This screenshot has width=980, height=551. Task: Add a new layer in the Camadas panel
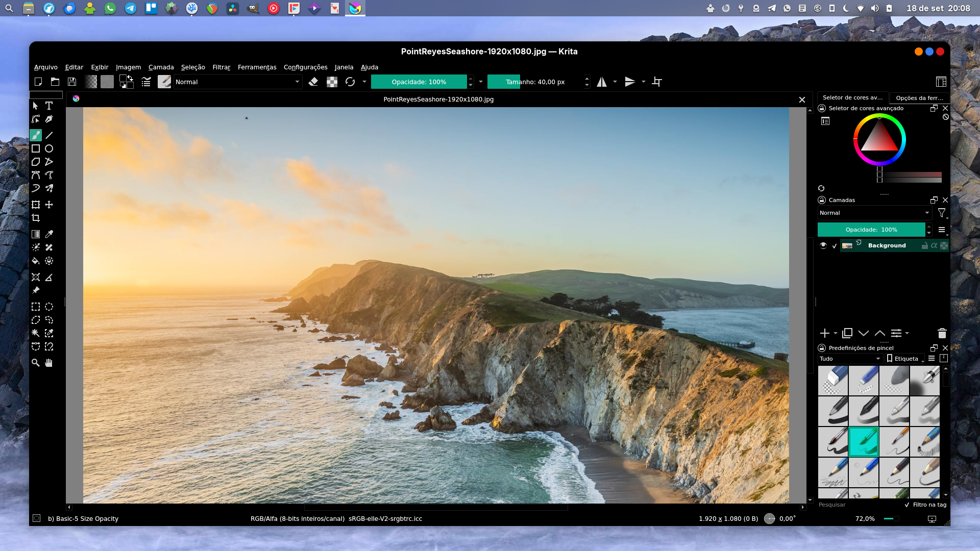pos(825,333)
